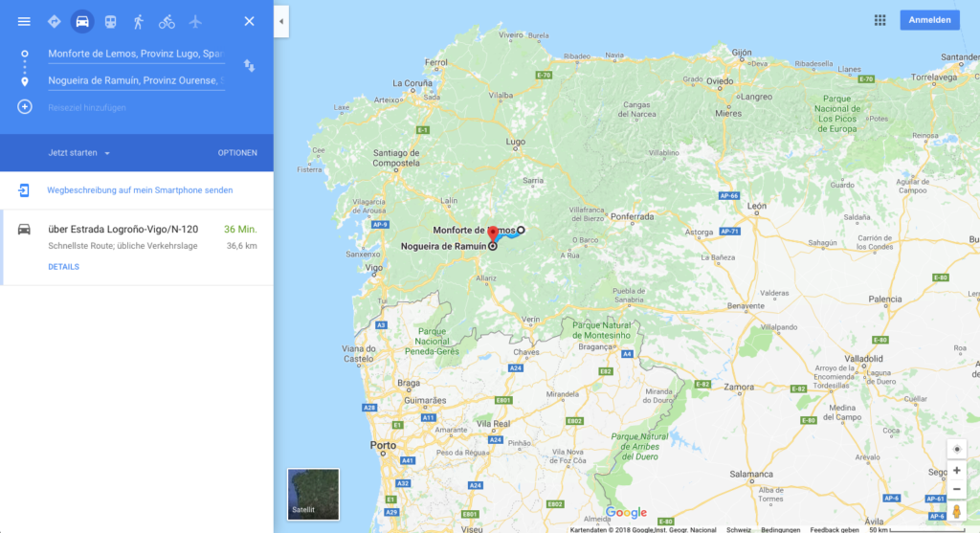Click the Anmelden sign-in button
The width and height of the screenshot is (980, 533).
coord(929,20)
